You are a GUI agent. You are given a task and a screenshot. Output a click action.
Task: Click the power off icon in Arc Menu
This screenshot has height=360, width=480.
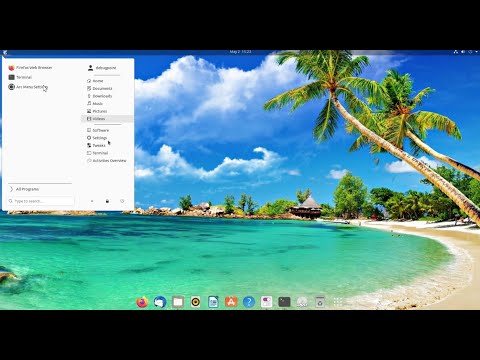(122, 201)
